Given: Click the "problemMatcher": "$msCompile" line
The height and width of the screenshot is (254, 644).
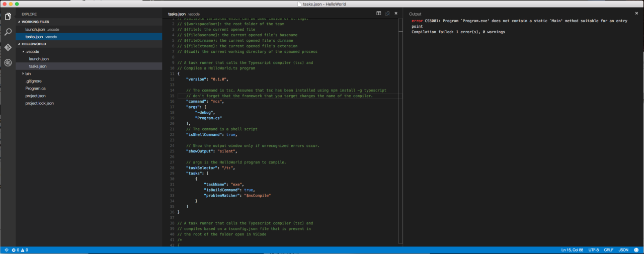Looking at the screenshot, I should (x=237, y=195).
